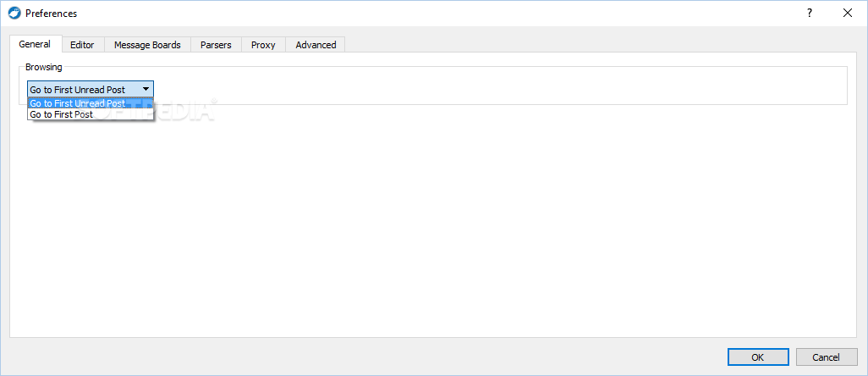
Task: Open the Proxy tab
Action: [263, 45]
